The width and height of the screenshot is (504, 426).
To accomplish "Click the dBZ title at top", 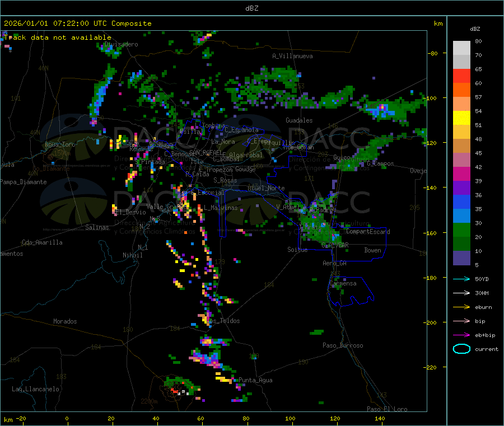I will point(251,8).
